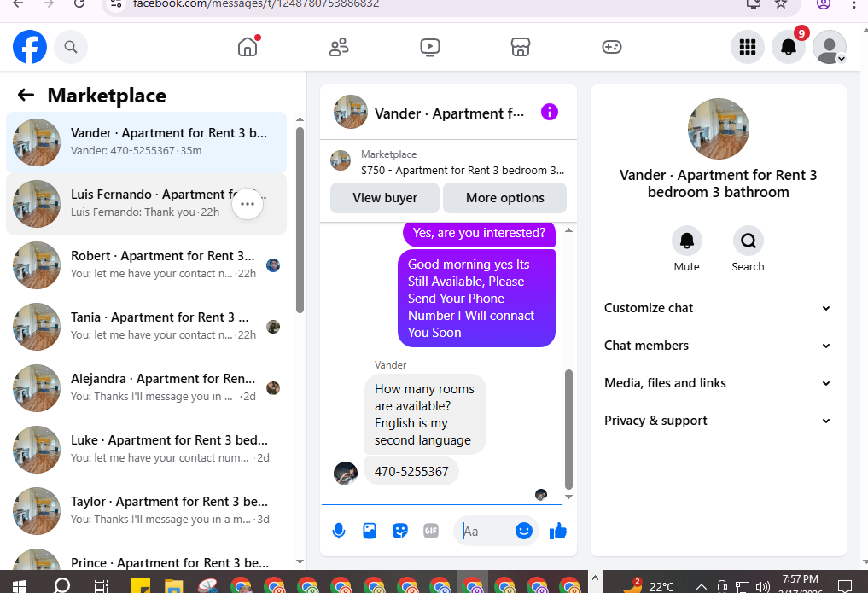Open the Robert apartment conversation

point(146,265)
